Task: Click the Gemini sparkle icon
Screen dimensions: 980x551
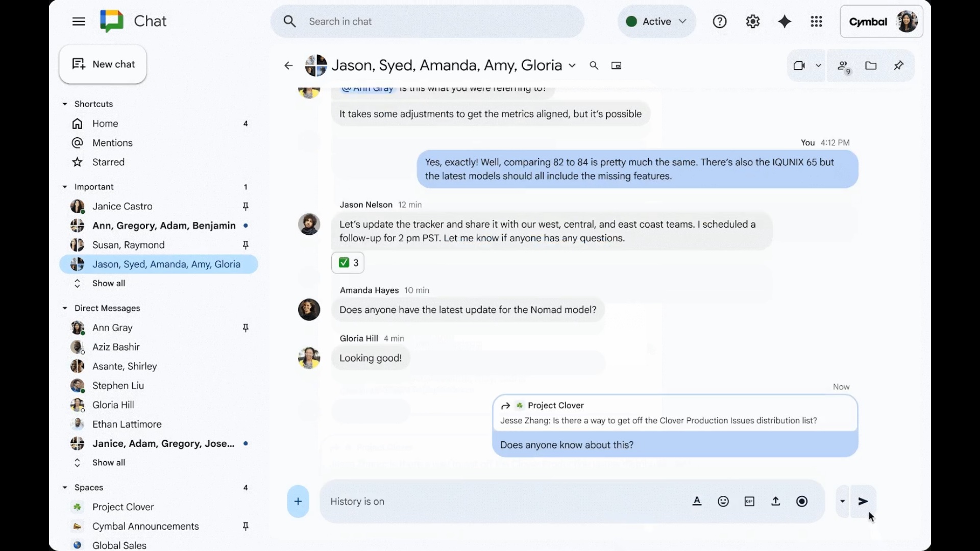Action: tap(785, 21)
